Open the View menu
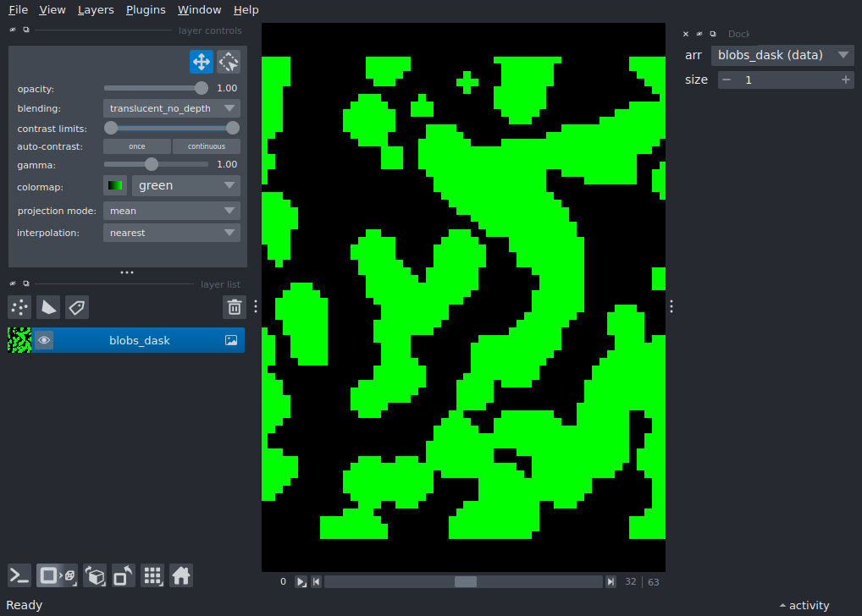Viewport: 862px width, 616px height. click(52, 9)
